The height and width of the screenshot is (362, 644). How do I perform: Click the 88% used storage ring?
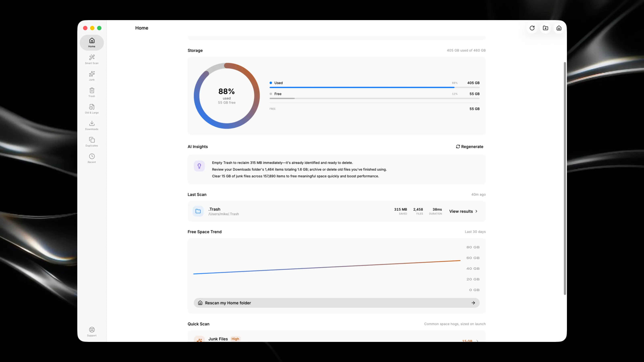226,96
